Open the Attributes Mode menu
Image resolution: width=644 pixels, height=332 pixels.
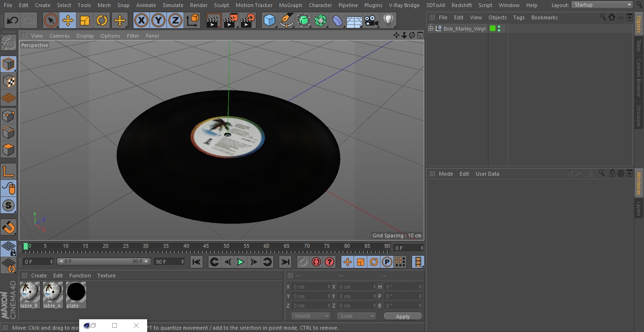click(446, 174)
